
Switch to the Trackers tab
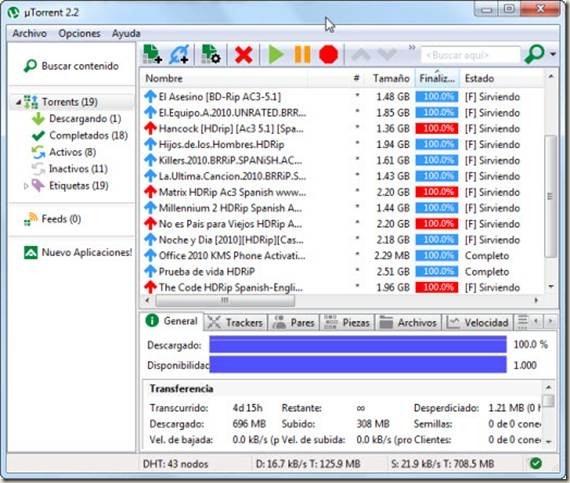(x=236, y=323)
